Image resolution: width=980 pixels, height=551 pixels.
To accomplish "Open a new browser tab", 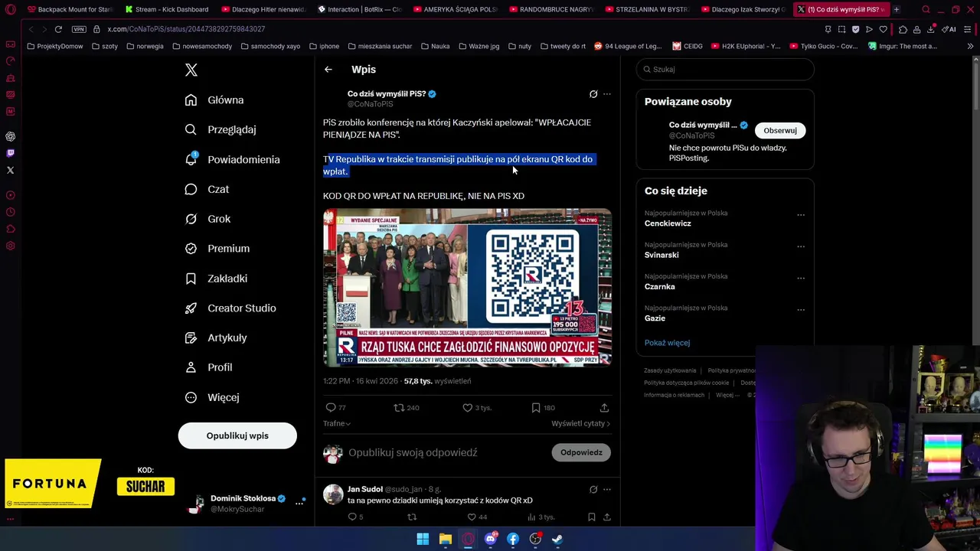I will click(897, 9).
